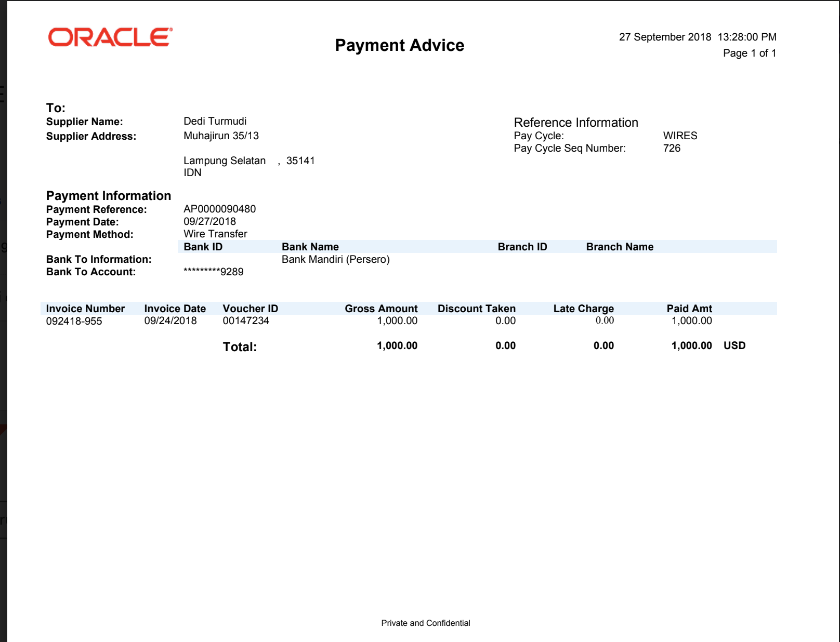Viewport: 840px width, 642px height.
Task: Click the Pay Cycle label
Action: 539,136
